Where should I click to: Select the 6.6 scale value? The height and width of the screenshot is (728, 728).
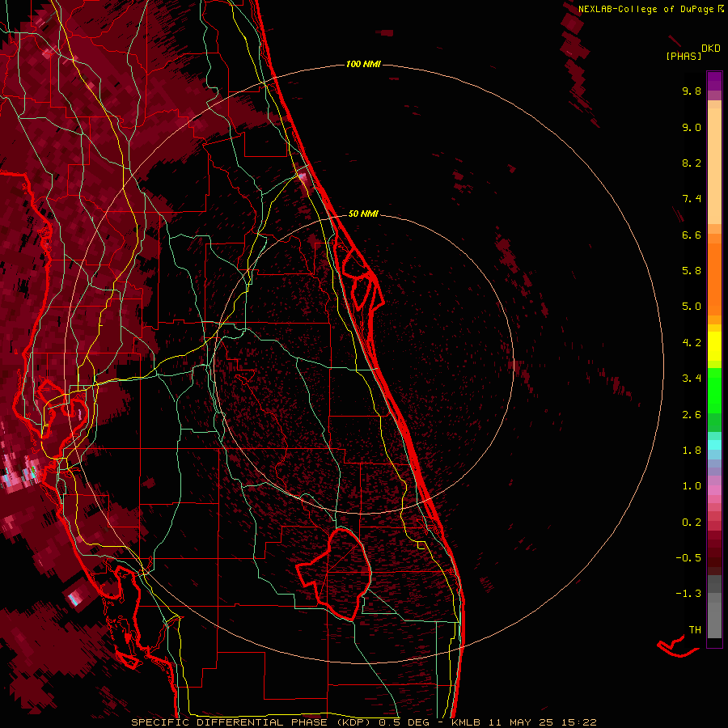coord(692,235)
